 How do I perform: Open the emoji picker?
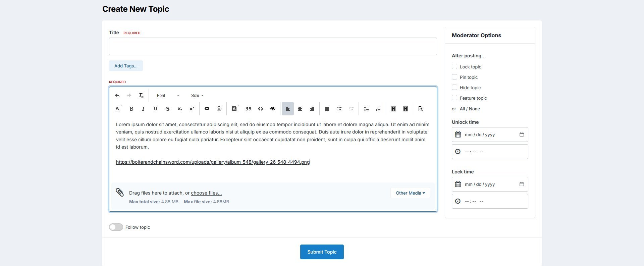point(219,109)
